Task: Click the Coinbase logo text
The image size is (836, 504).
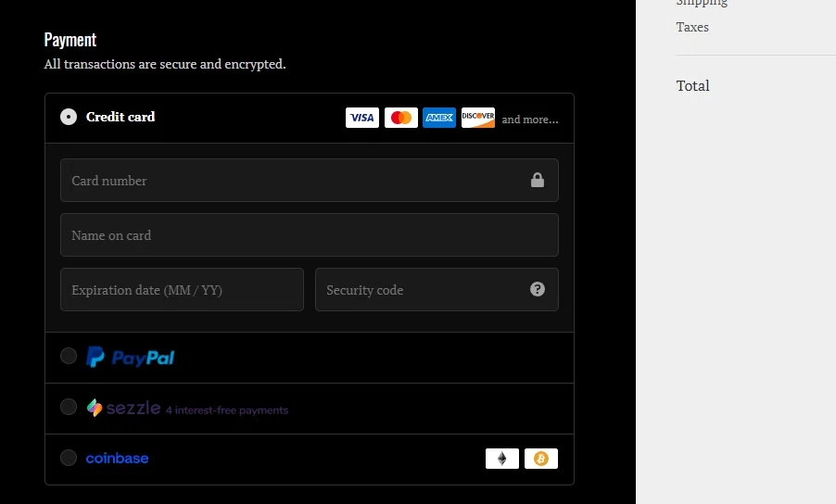Action: [x=117, y=459]
